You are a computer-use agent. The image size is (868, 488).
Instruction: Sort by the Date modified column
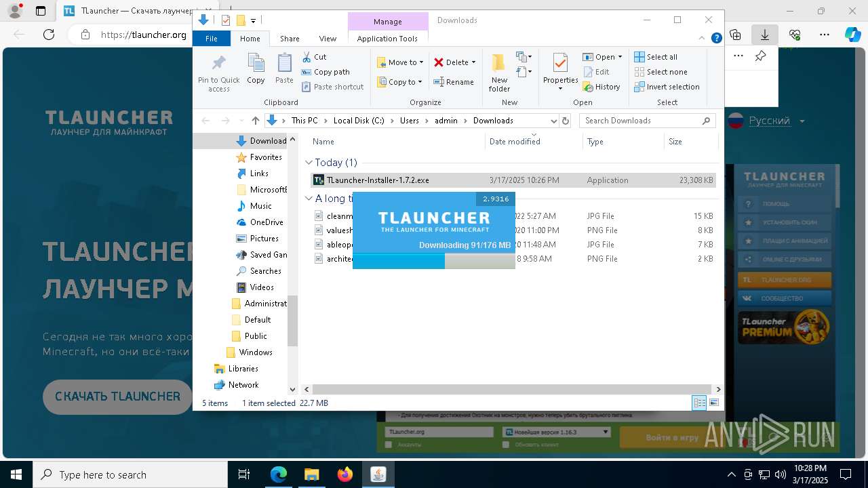[x=534, y=142]
